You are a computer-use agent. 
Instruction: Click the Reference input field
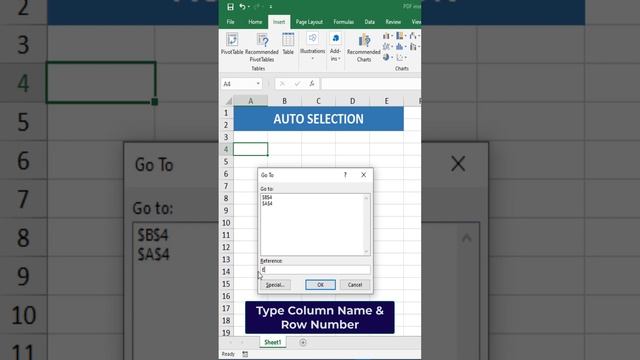[316, 270]
